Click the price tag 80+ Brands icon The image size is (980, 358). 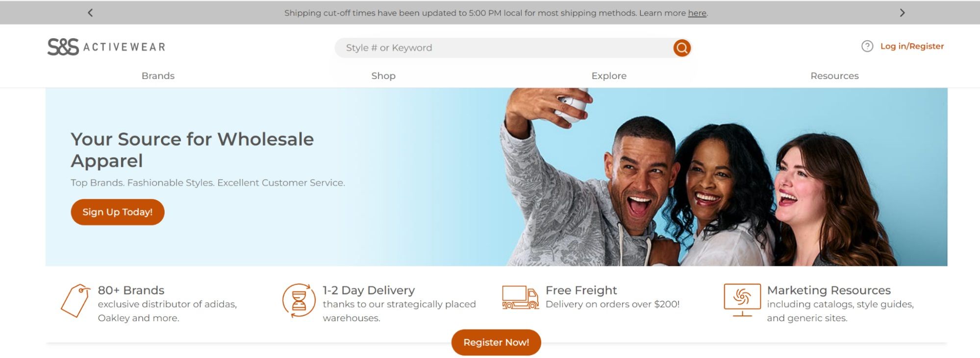(x=75, y=300)
